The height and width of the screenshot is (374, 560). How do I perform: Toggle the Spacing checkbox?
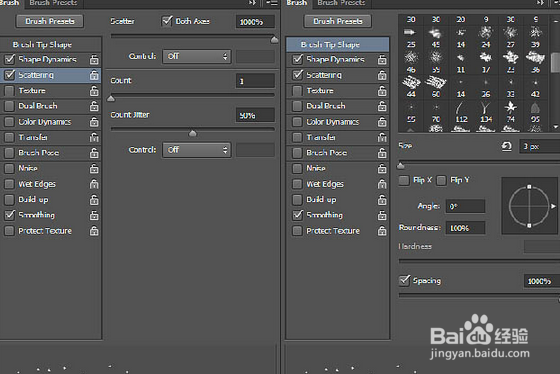point(405,280)
